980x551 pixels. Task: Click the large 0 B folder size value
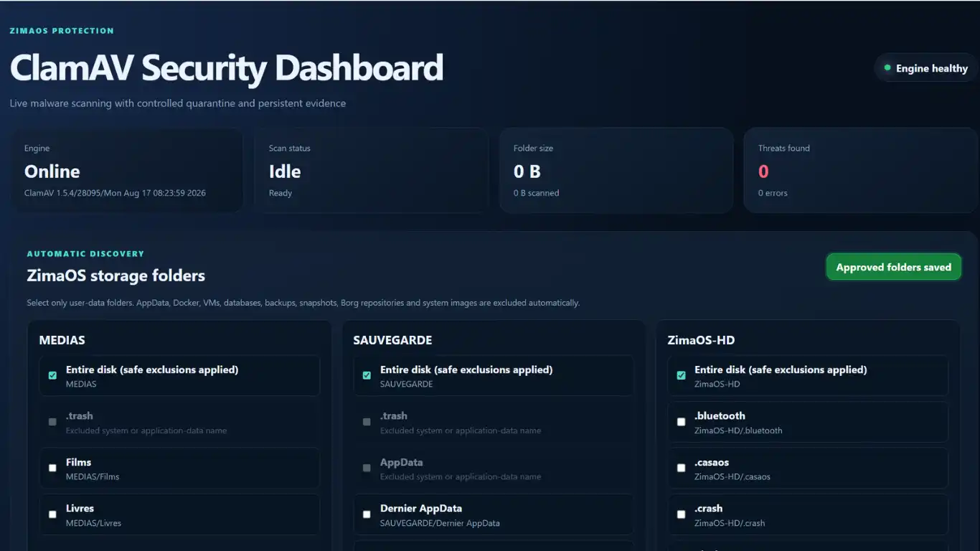pos(527,171)
